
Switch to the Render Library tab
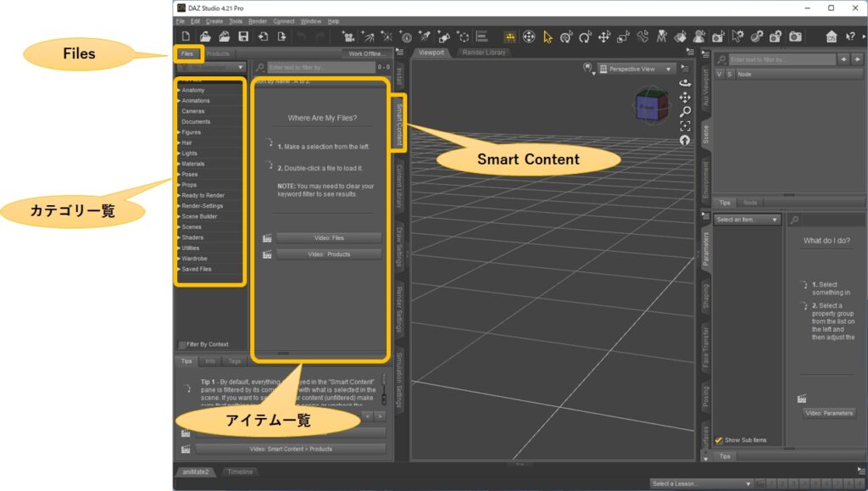click(484, 53)
